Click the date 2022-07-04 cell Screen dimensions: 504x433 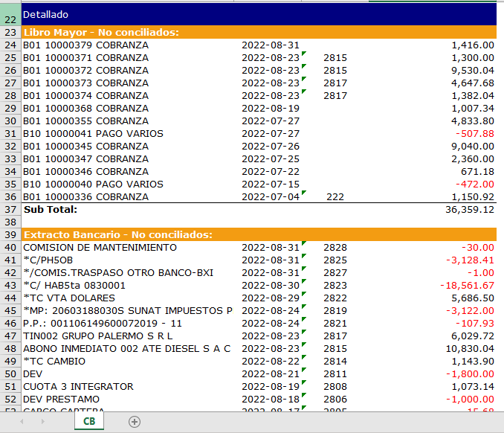pyautogui.click(x=271, y=196)
